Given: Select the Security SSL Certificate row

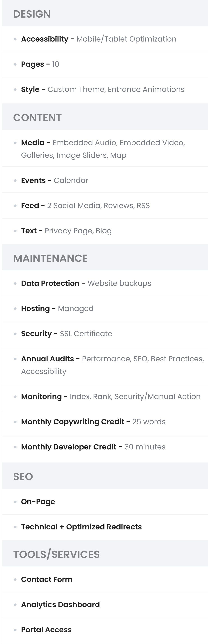Looking at the screenshot, I should click(105, 334).
